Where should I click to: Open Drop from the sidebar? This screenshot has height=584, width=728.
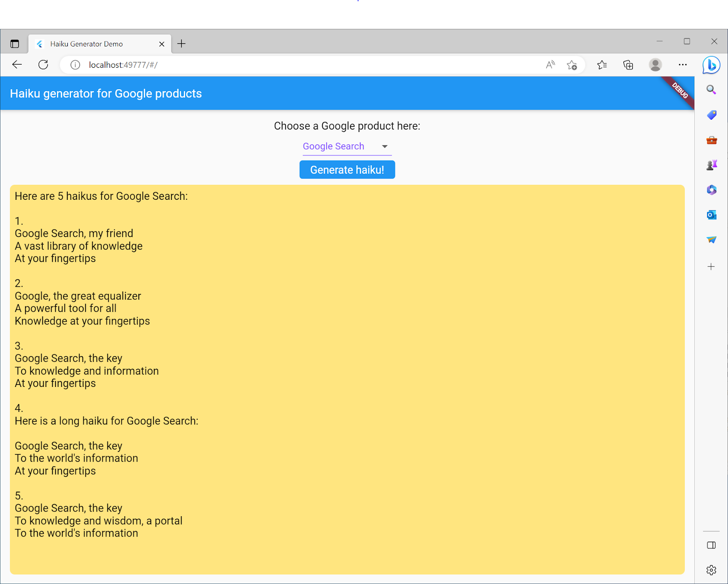click(711, 239)
